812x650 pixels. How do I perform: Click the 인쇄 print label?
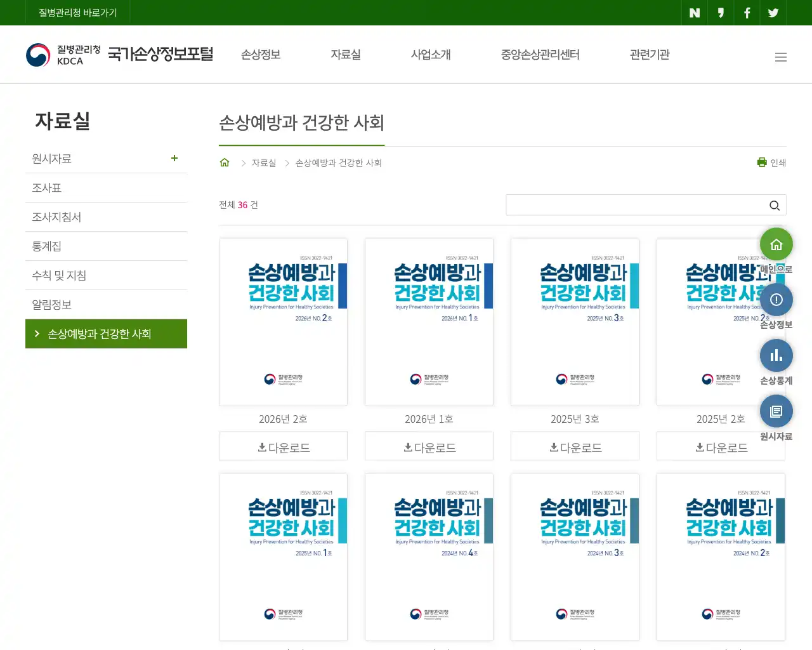point(778,163)
